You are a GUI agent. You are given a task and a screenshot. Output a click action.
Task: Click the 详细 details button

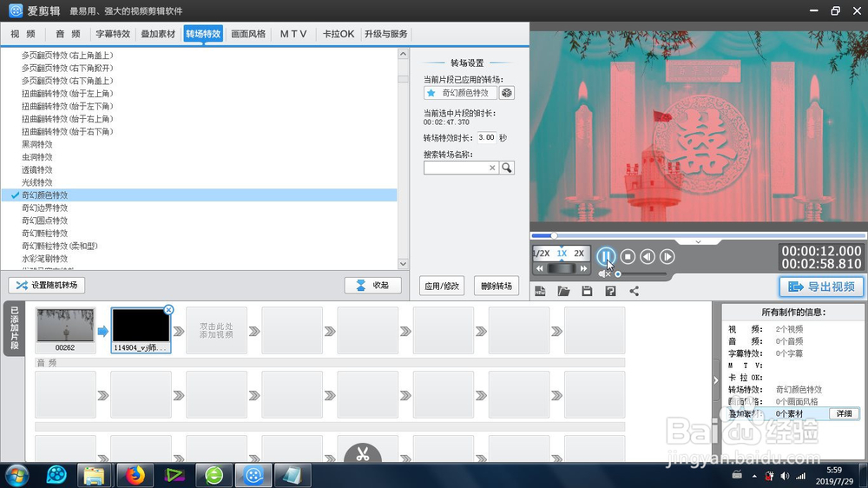[x=845, y=413]
